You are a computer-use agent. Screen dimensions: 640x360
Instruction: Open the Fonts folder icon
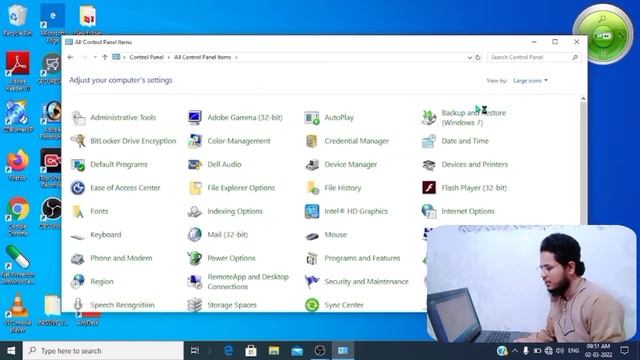click(x=78, y=211)
